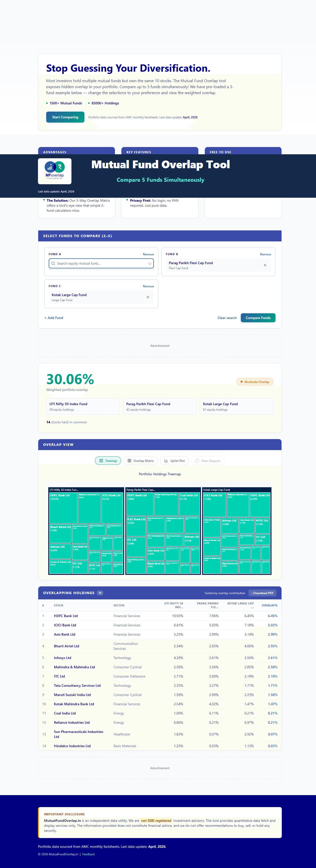Select the UTI Nifty 50 Index Fund card
Screen dimensions: 316x868
point(83,406)
